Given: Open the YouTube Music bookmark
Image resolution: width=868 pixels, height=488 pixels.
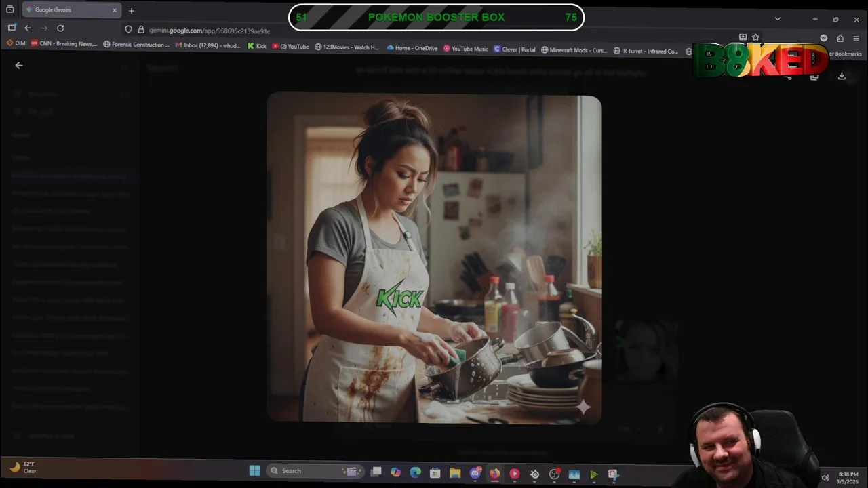Looking at the screenshot, I should pos(466,49).
